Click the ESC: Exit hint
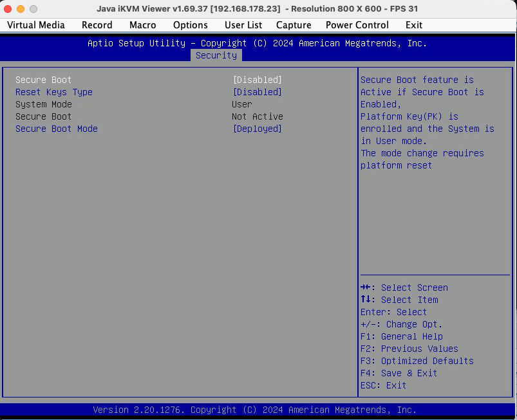Screen dimensions: 517x420 pos(384,385)
